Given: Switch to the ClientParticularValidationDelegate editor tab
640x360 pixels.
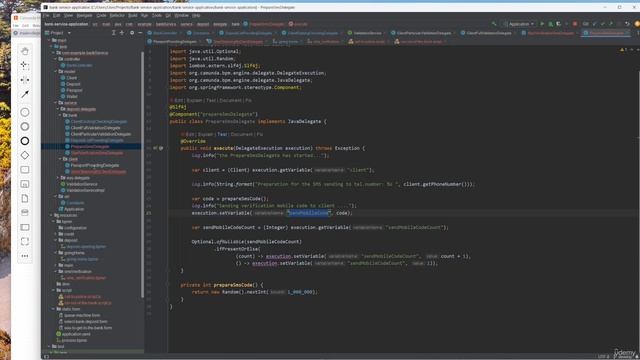Looking at the screenshot, I should point(423,33).
